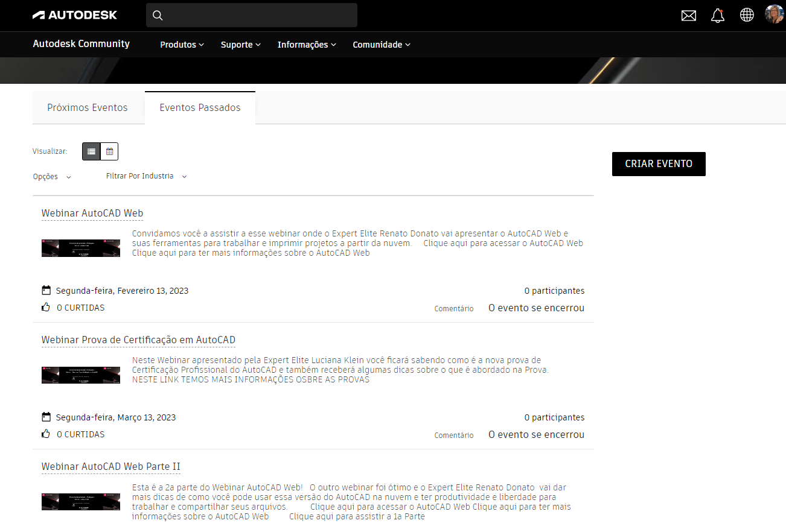Screen dimensions: 786x532
Task: Open the notifications bell icon
Action: [718, 15]
